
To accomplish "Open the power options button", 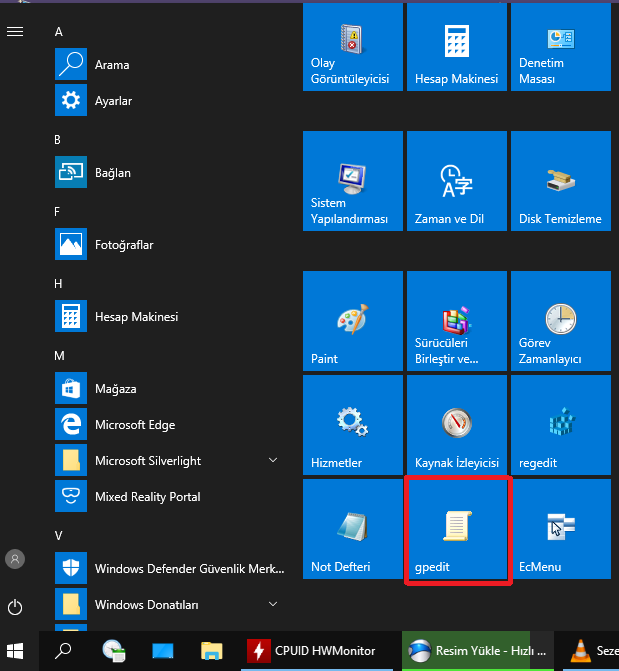I will (x=15, y=607).
